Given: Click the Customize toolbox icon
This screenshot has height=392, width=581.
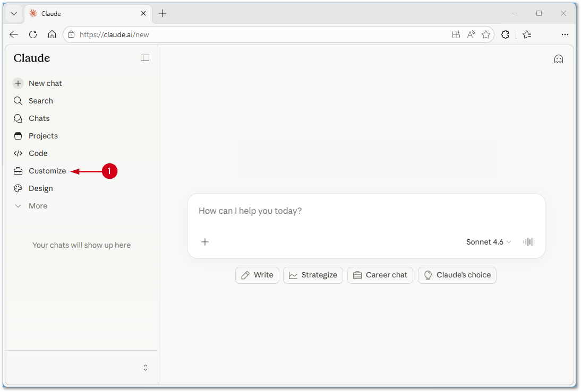Looking at the screenshot, I should (18, 171).
